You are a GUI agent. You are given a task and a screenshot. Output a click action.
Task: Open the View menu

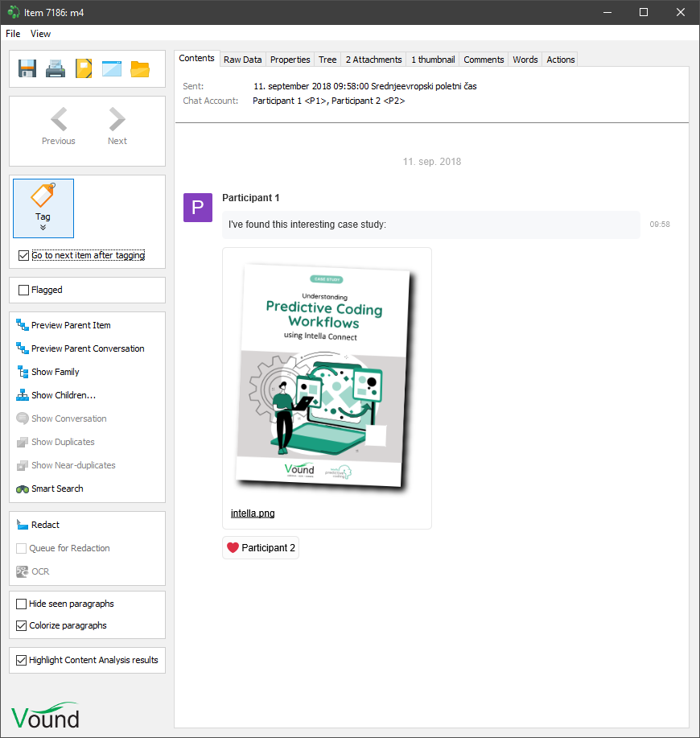pos(40,34)
